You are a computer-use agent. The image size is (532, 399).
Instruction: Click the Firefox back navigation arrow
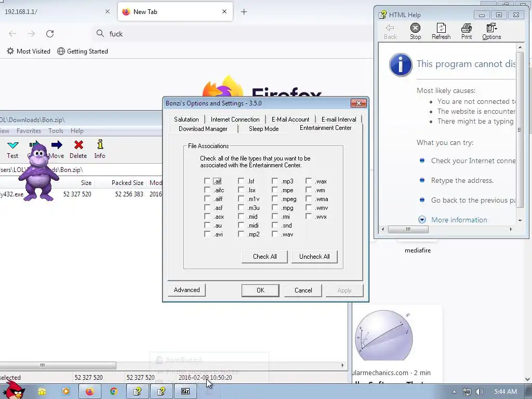(x=12, y=34)
